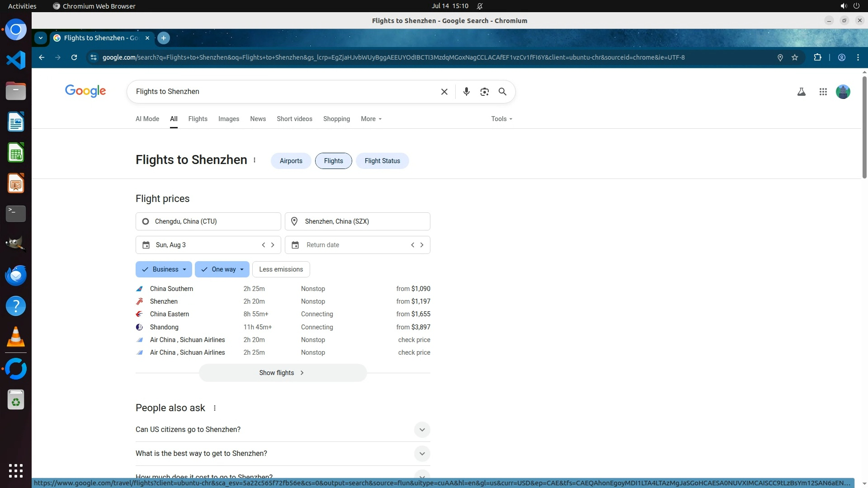
Task: Clear the search box with X icon
Action: click(x=444, y=92)
